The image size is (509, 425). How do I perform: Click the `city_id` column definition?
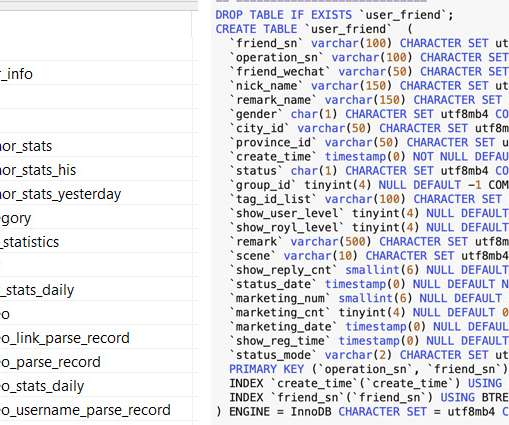point(369,128)
